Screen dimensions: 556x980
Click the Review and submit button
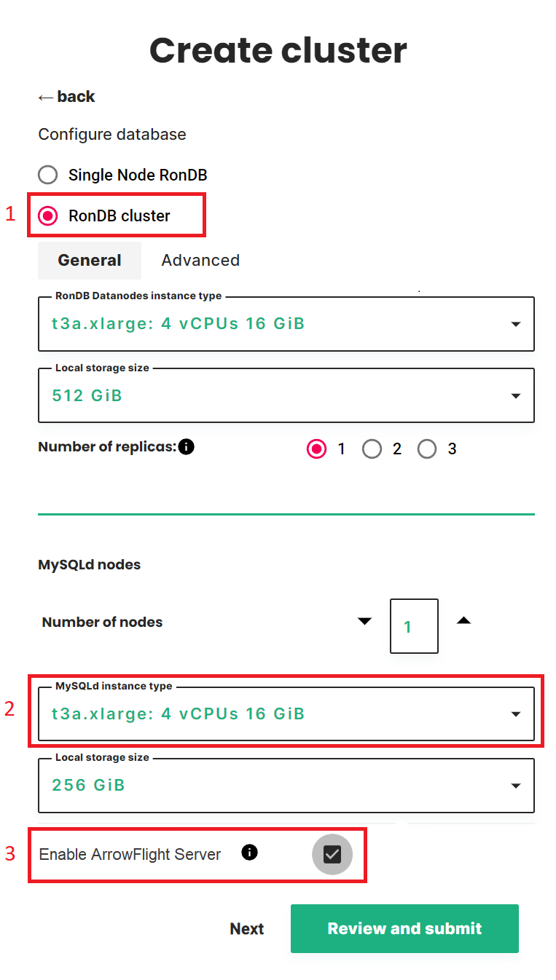coord(404,928)
